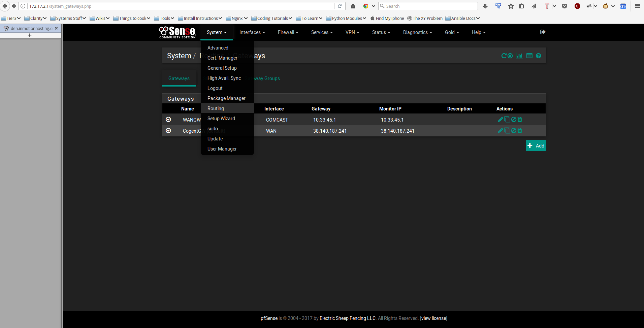The image size is (644, 328).
Task: Expand the Diagnostics dropdown menu
Action: point(417,32)
